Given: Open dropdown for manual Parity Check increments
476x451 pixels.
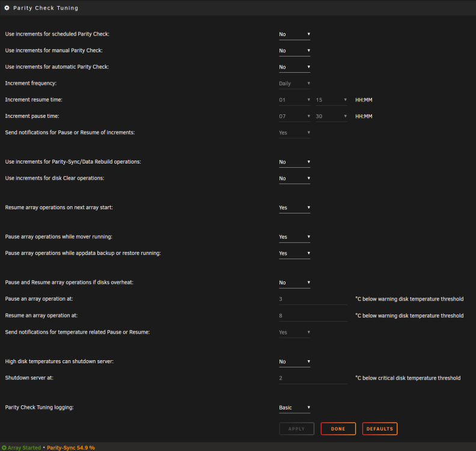Looking at the screenshot, I should coord(294,51).
